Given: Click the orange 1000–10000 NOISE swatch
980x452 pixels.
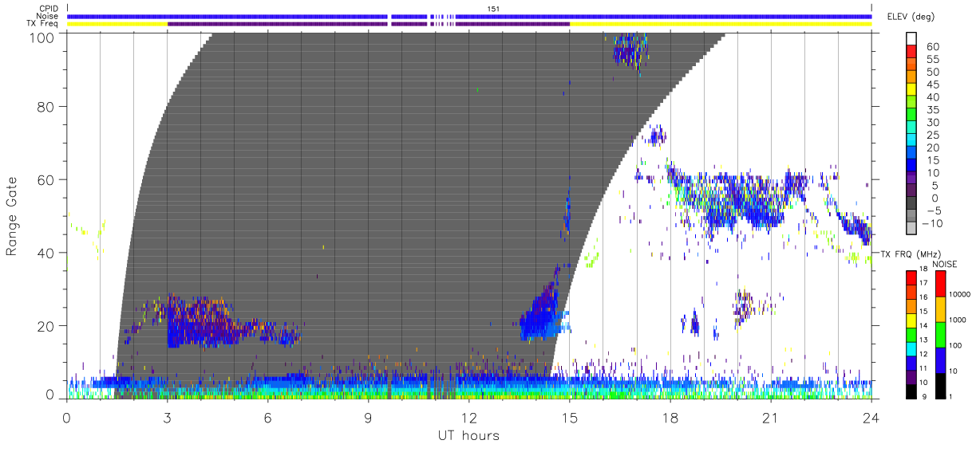Looking at the screenshot, I should [940, 309].
